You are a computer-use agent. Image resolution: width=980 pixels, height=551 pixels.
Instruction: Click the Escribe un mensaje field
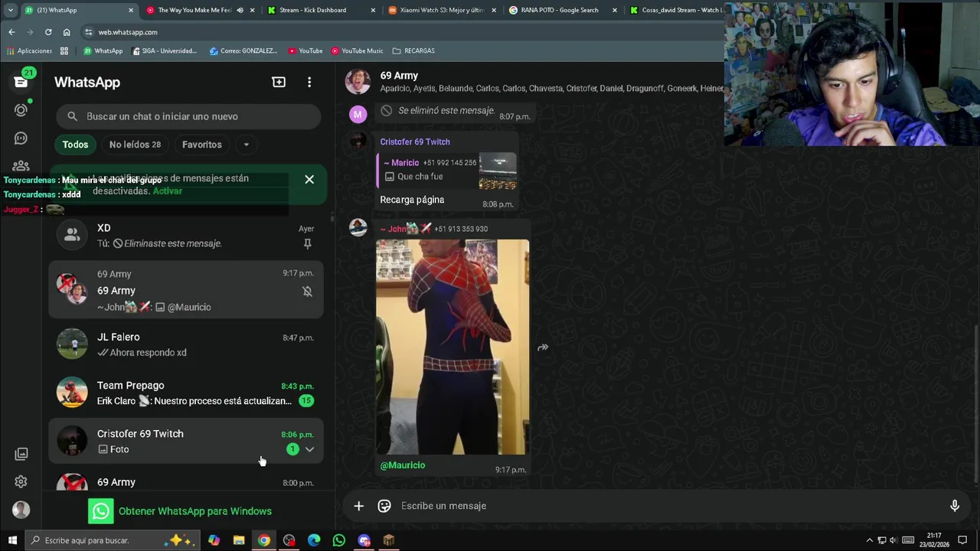coord(670,506)
